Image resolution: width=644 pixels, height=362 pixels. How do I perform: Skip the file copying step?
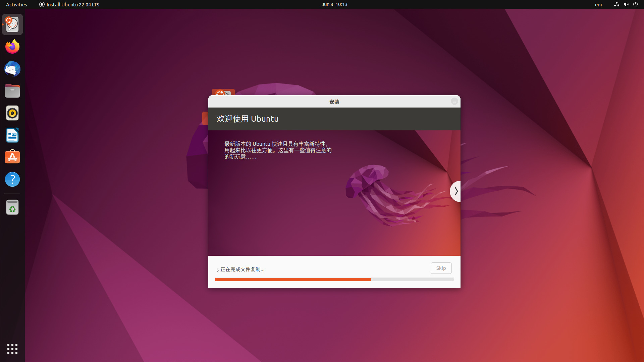[x=441, y=268]
